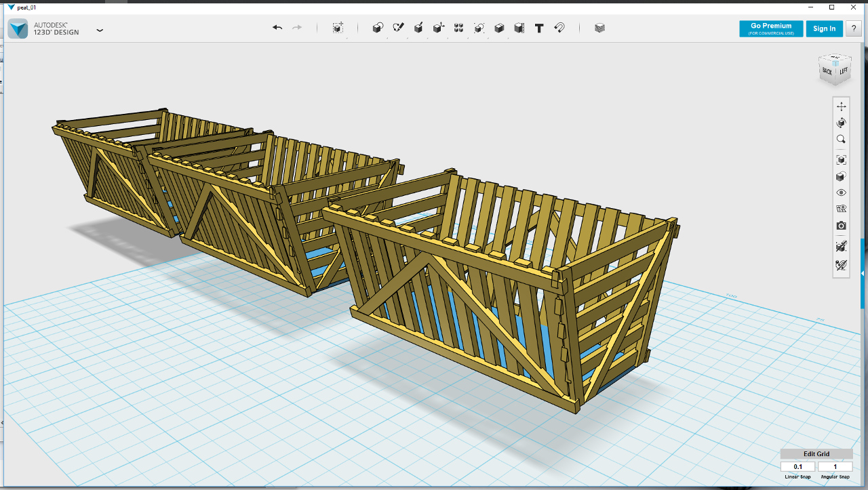The height and width of the screenshot is (490, 868).
Task: Open the Pattern tool
Action: 459,28
